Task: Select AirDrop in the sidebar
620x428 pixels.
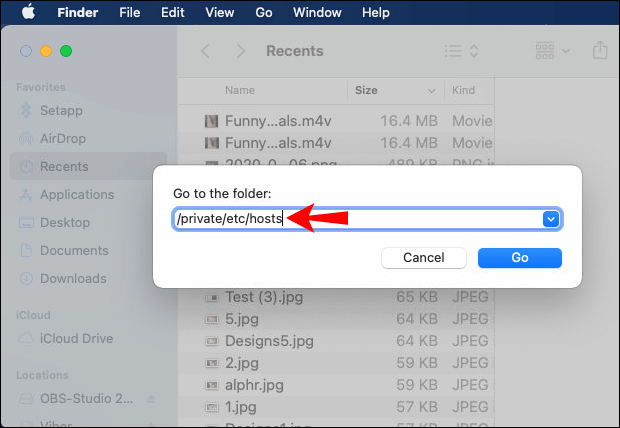Action: point(89,138)
